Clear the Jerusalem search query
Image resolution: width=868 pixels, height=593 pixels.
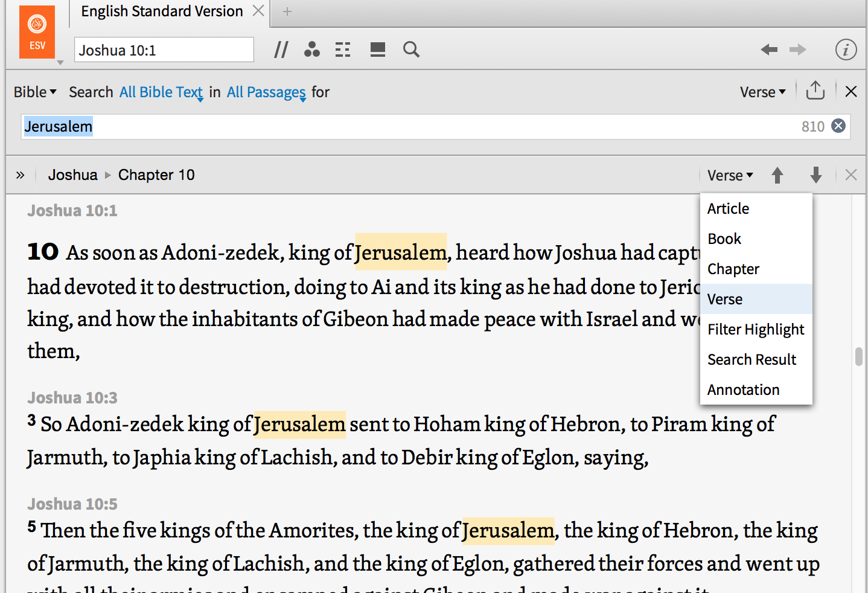pos(838,126)
